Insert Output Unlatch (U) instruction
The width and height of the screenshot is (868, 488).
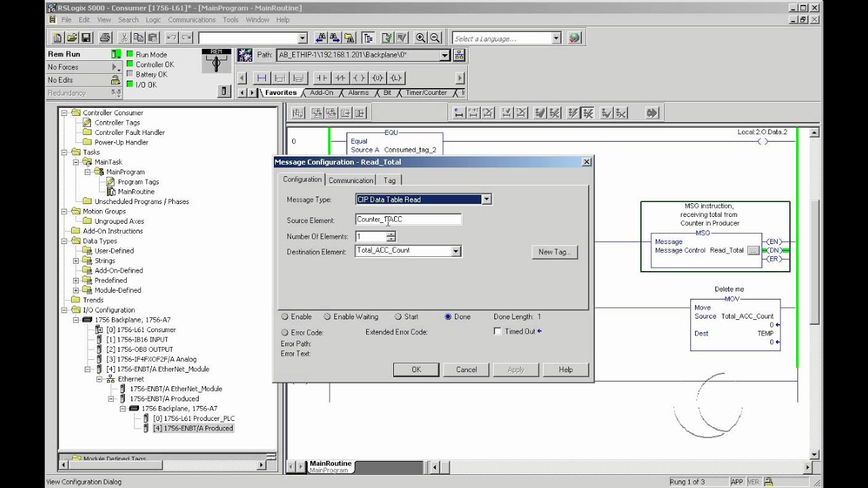[x=378, y=78]
